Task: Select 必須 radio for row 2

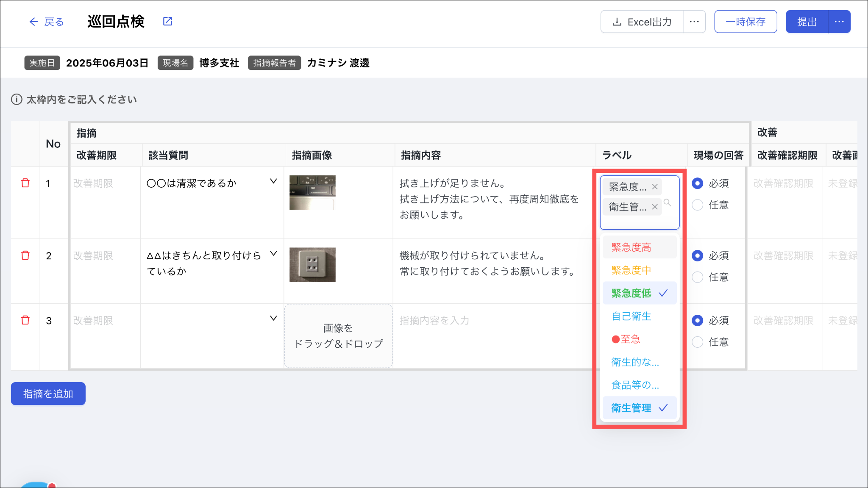Action: (698, 256)
